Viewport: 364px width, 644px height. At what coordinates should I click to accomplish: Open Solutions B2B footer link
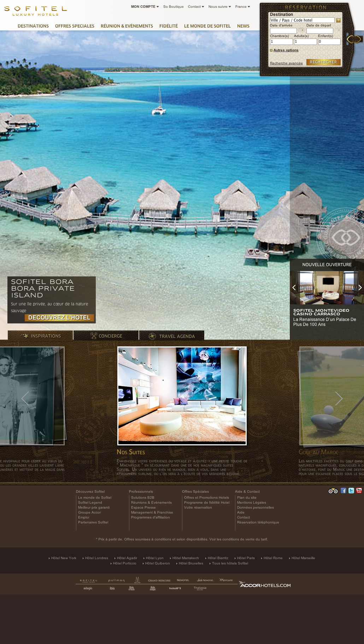pyautogui.click(x=143, y=498)
